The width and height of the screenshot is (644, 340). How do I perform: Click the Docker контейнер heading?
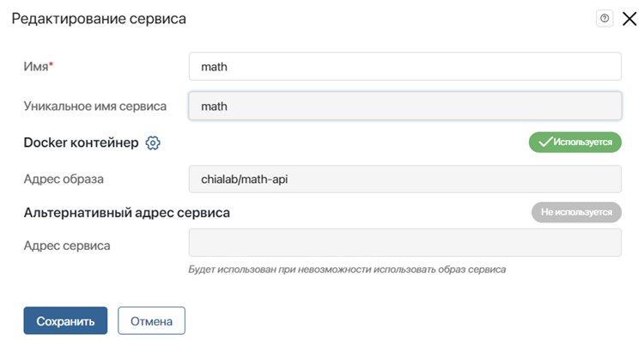coord(81,143)
